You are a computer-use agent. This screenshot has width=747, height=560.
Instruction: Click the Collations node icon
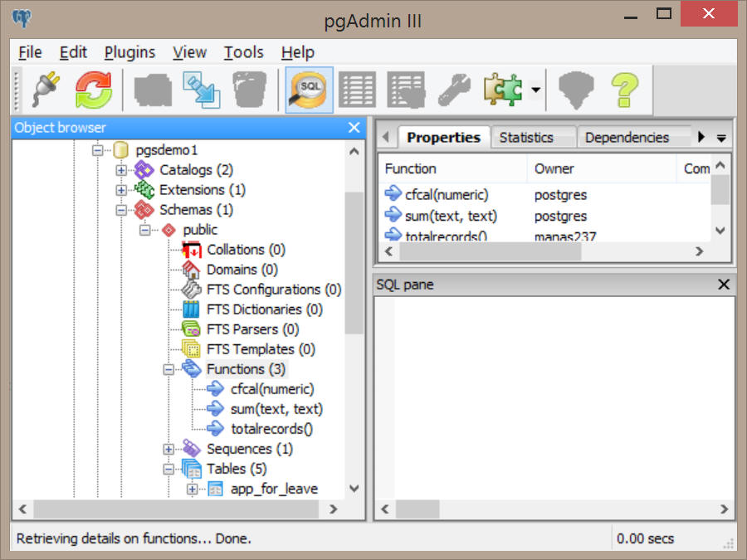192,250
